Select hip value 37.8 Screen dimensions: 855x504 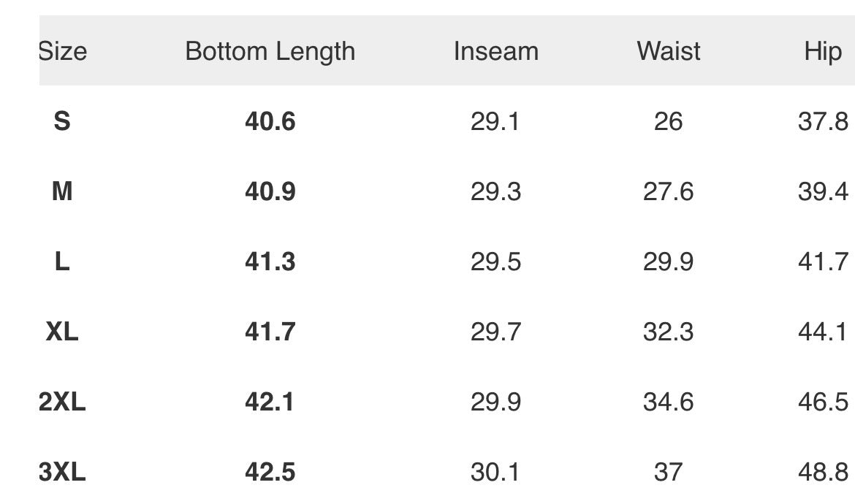(823, 121)
